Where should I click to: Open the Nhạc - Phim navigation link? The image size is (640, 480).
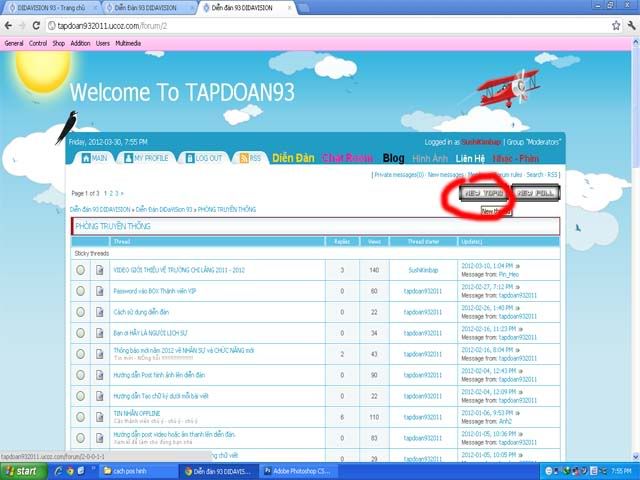coord(516,158)
